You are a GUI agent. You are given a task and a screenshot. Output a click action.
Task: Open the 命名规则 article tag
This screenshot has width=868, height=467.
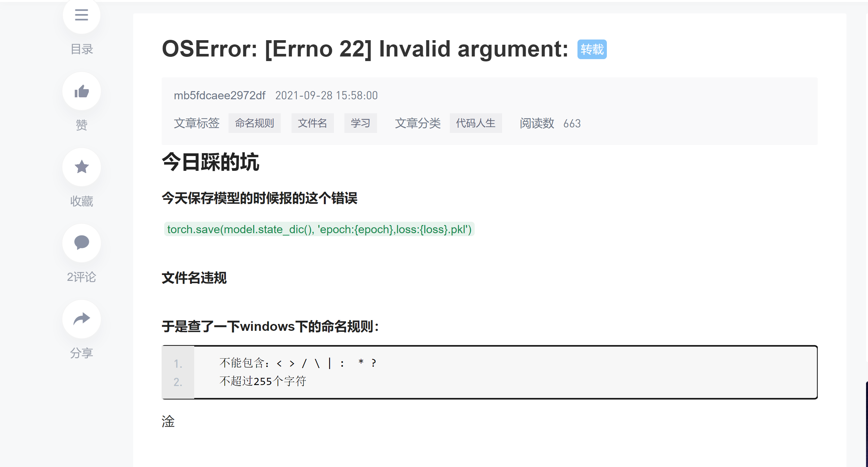(x=254, y=123)
